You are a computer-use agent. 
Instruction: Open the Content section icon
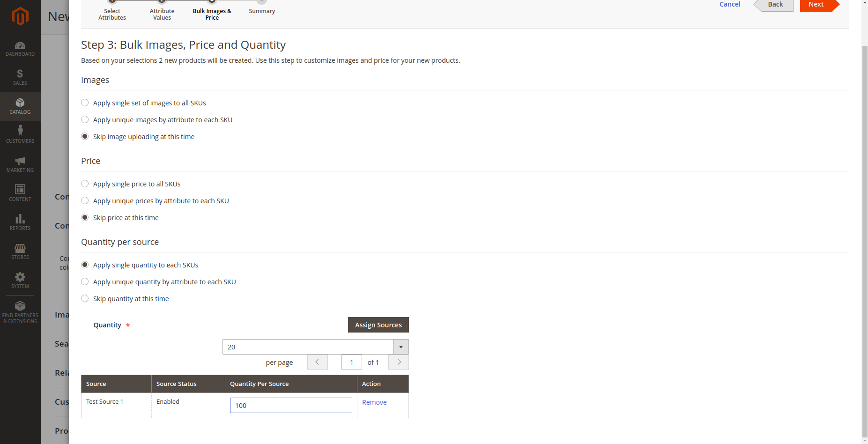pyautogui.click(x=20, y=192)
